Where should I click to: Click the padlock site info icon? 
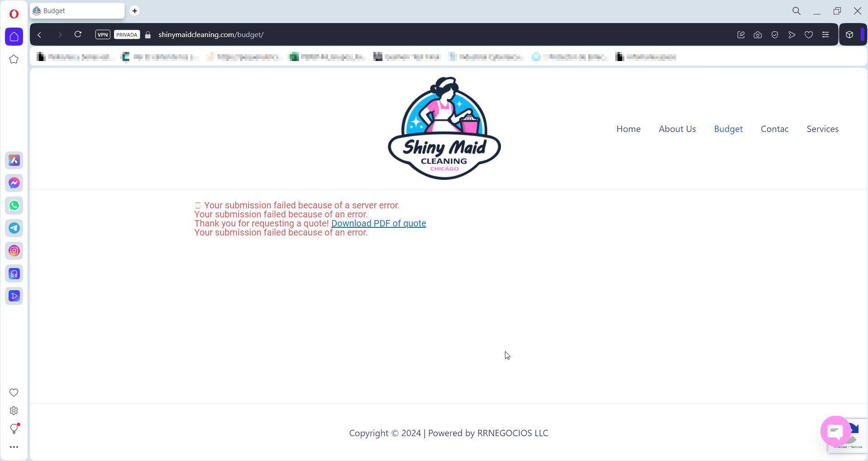click(148, 35)
